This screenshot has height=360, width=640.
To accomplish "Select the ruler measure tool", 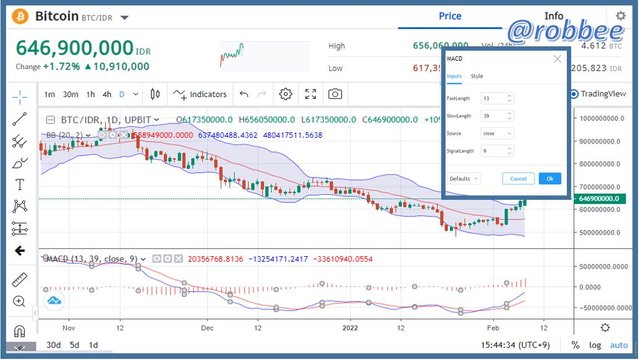I will coord(19,280).
